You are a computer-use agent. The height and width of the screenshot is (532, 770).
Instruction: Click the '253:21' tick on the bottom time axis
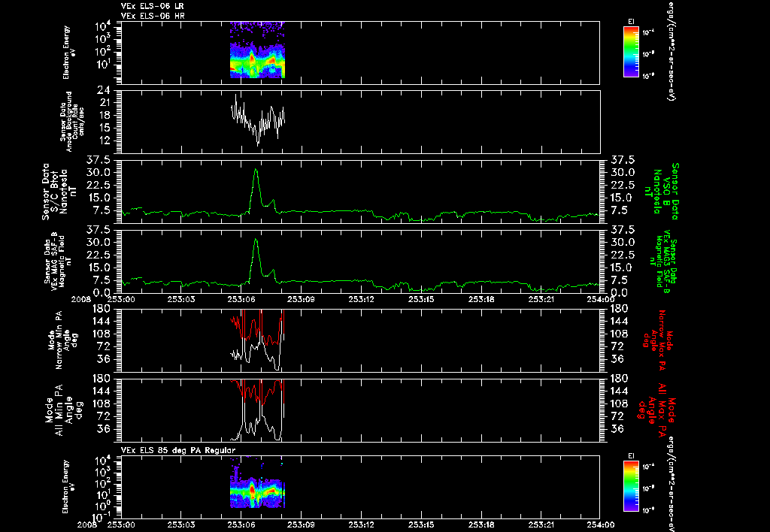(541, 525)
